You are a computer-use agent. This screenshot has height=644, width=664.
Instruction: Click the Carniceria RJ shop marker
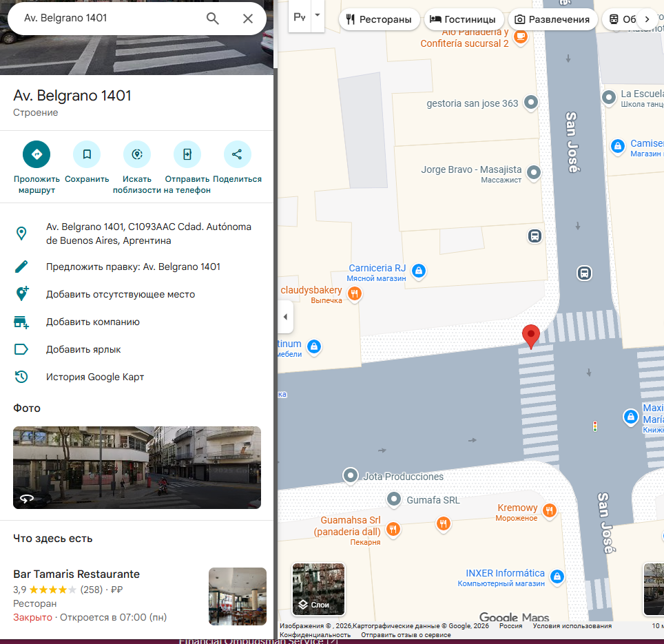tap(419, 271)
